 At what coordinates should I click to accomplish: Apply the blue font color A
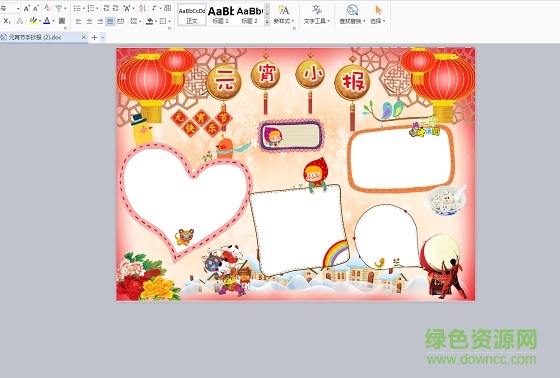[46, 21]
